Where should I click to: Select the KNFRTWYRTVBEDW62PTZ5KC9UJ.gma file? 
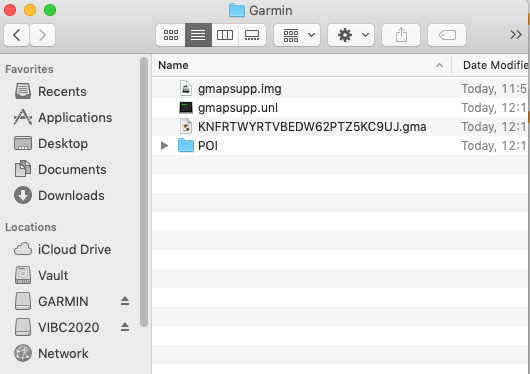click(339, 127)
